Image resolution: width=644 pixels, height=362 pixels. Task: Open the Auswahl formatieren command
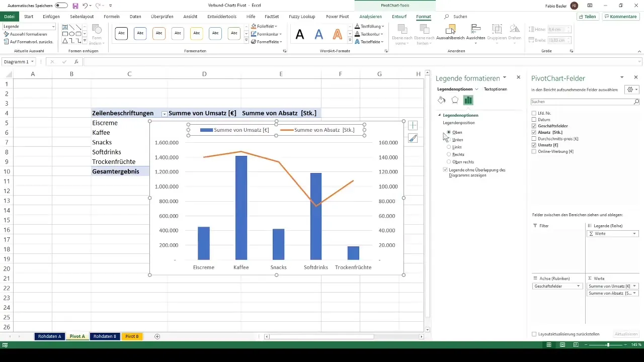[25, 34]
